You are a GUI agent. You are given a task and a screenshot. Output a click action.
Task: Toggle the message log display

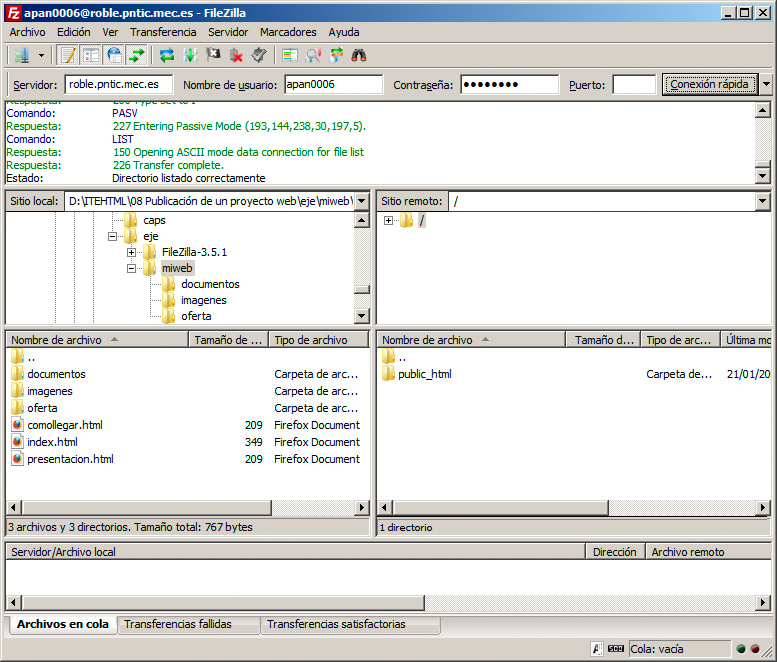click(68, 55)
